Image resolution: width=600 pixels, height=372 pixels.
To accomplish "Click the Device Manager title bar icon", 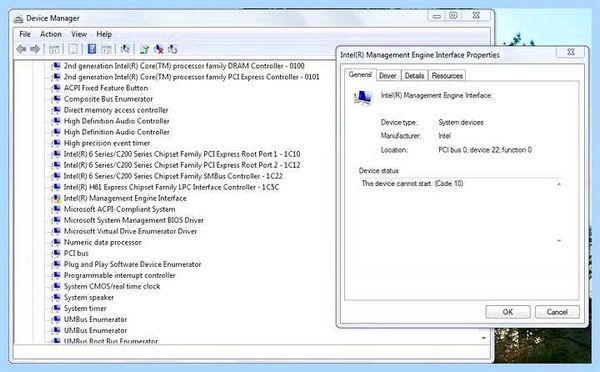I will 18,19.
